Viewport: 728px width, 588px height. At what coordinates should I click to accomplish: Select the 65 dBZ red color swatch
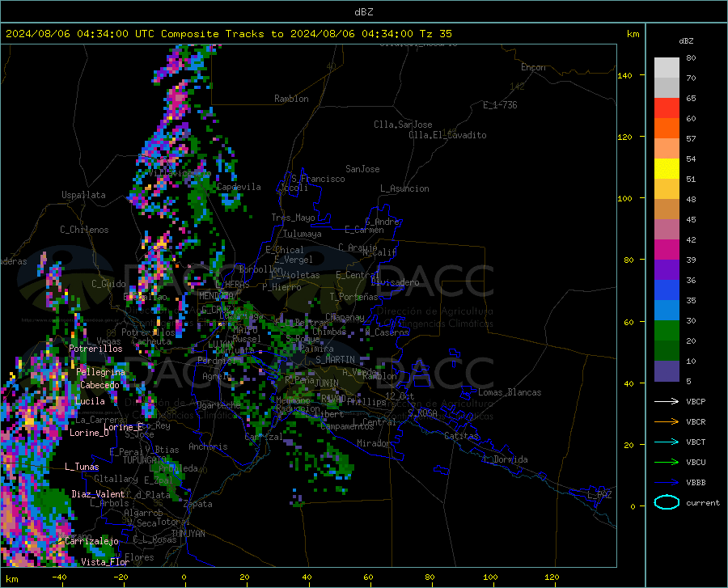(x=667, y=108)
